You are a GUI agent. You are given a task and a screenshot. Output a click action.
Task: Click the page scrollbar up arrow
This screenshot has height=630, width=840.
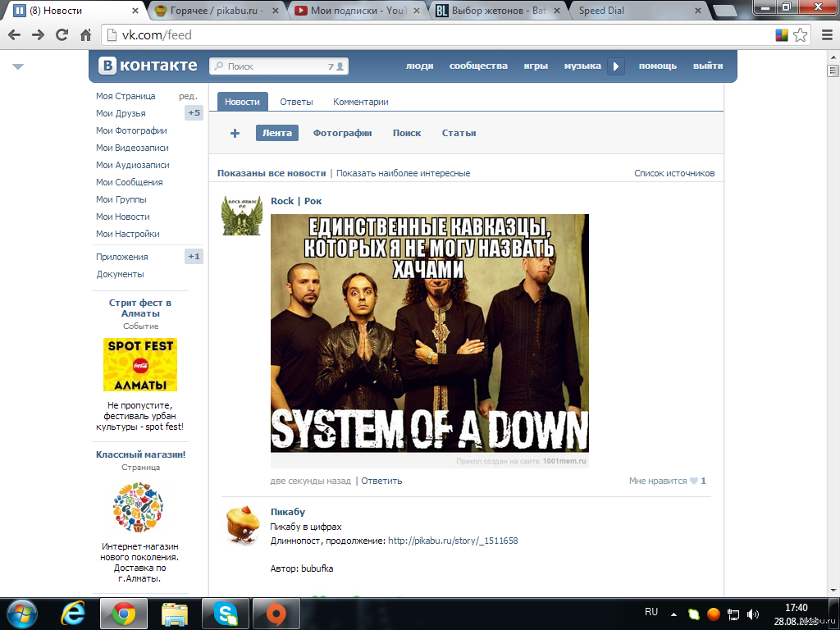(x=833, y=57)
